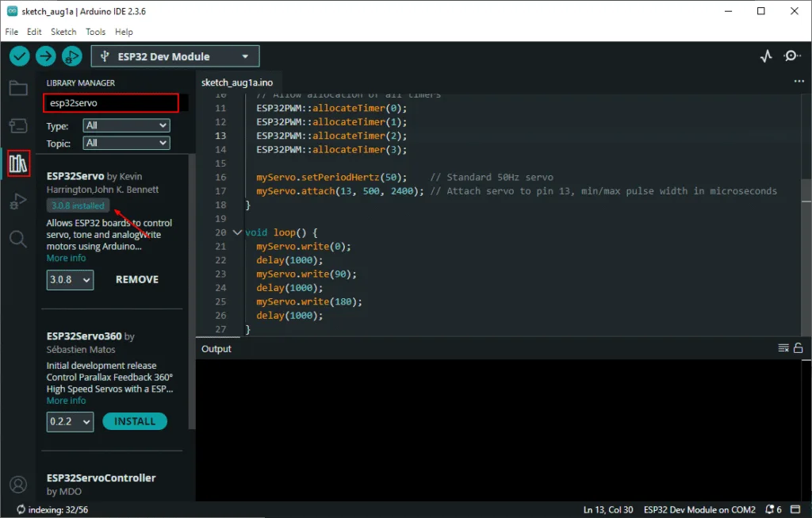Open the Edit menu
This screenshot has height=518, width=812.
[34, 32]
